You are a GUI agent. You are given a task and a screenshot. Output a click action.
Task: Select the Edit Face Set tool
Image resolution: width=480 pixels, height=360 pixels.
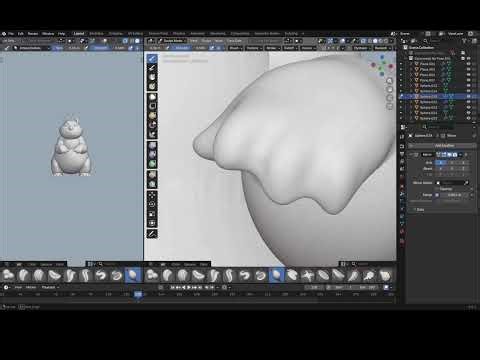152,175
